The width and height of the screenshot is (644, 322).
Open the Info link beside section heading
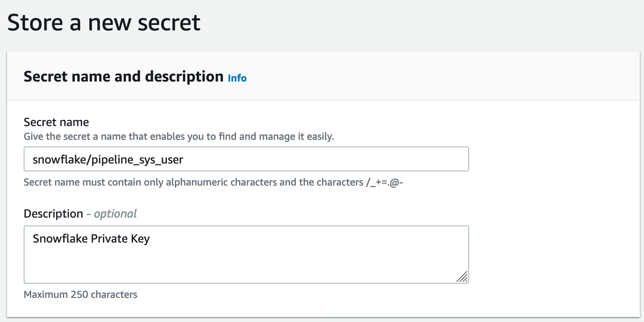(x=237, y=78)
